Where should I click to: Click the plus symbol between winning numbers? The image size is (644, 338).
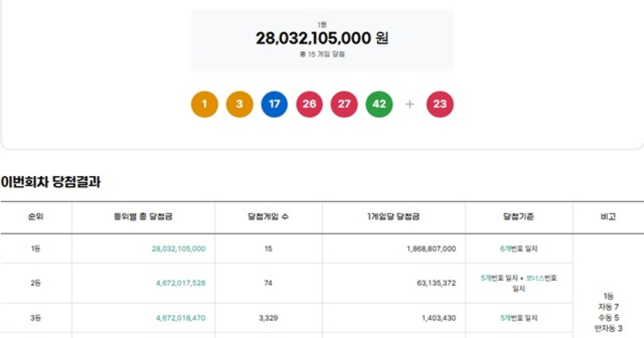pos(409,104)
